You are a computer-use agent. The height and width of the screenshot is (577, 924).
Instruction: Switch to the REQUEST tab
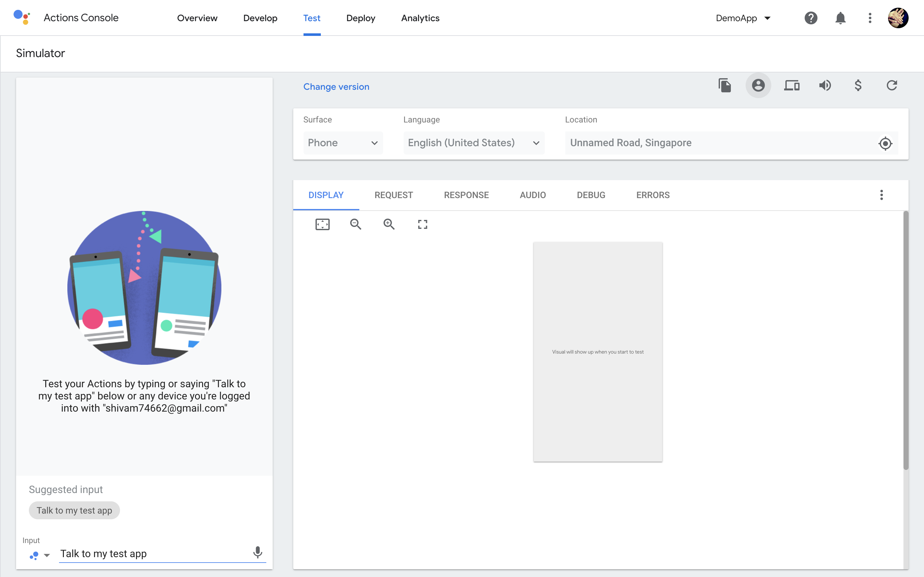394,195
